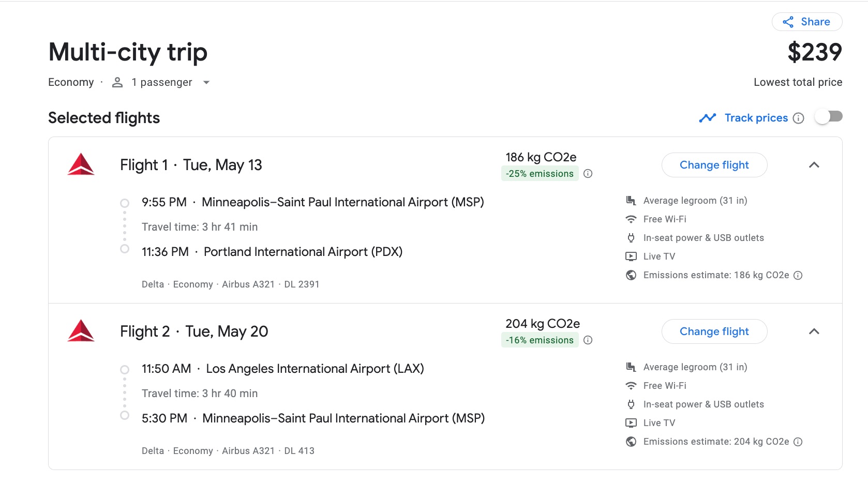Click the in-seat power icon for Flight 2
Screen dimensions: 868x484
[631, 404]
